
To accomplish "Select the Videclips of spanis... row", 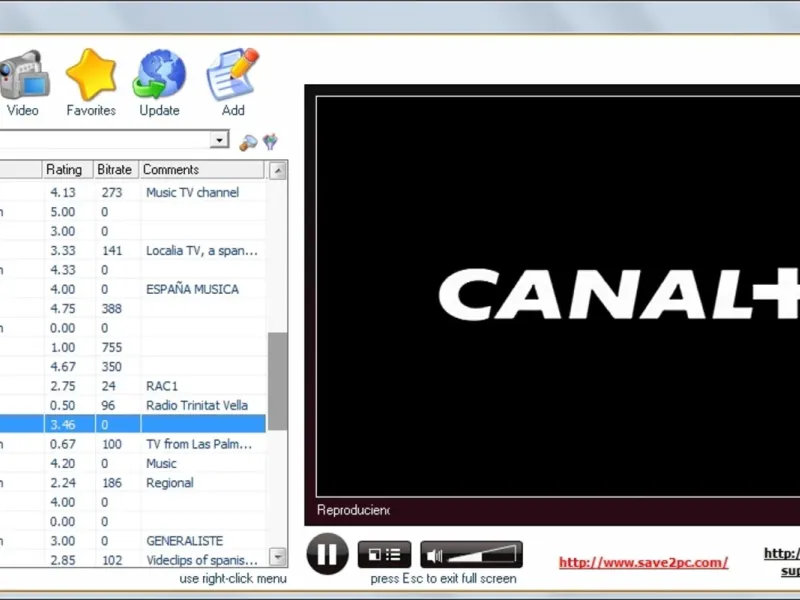I will tap(133, 560).
